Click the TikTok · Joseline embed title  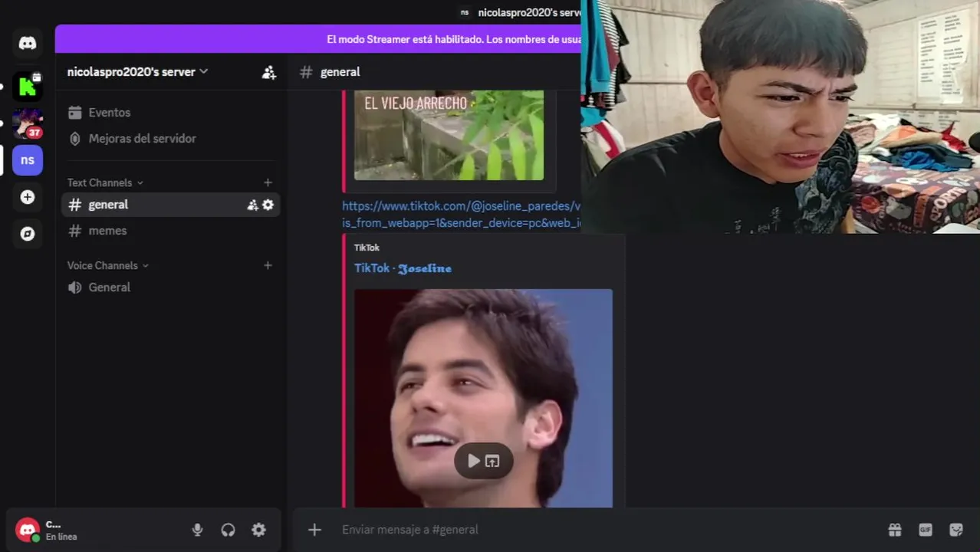click(403, 268)
